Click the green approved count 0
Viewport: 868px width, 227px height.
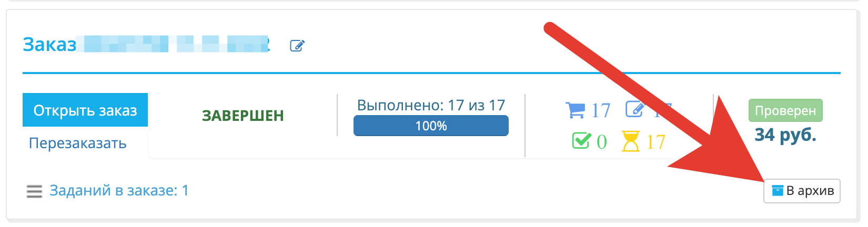602,142
